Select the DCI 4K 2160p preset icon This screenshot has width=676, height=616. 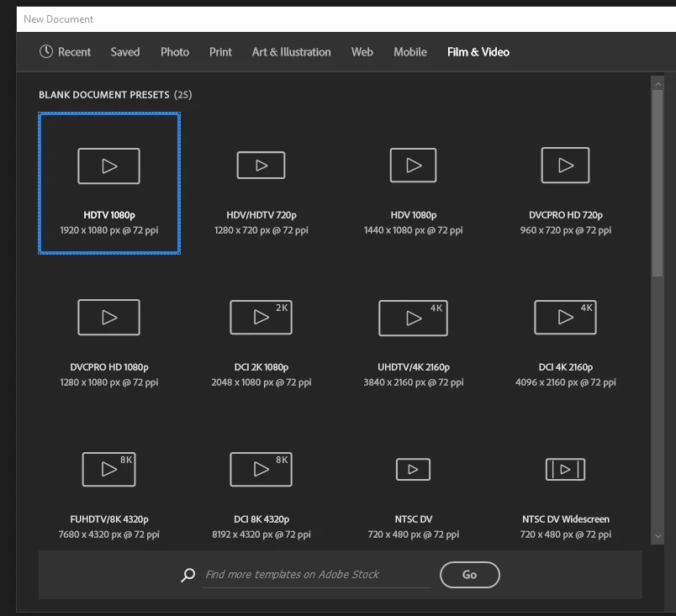(x=565, y=318)
